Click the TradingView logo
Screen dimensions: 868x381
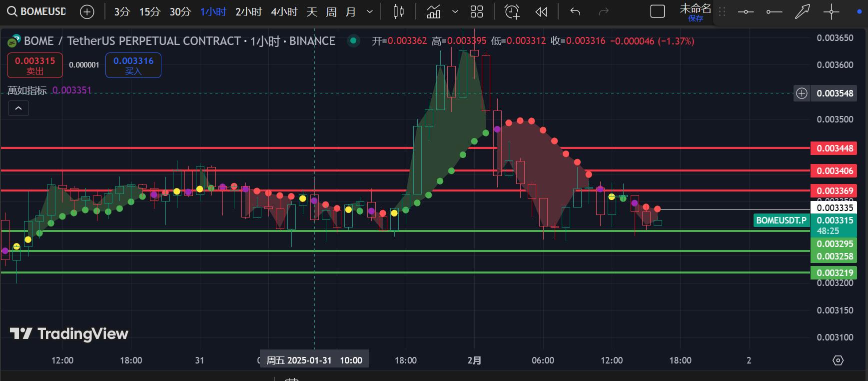(69, 333)
